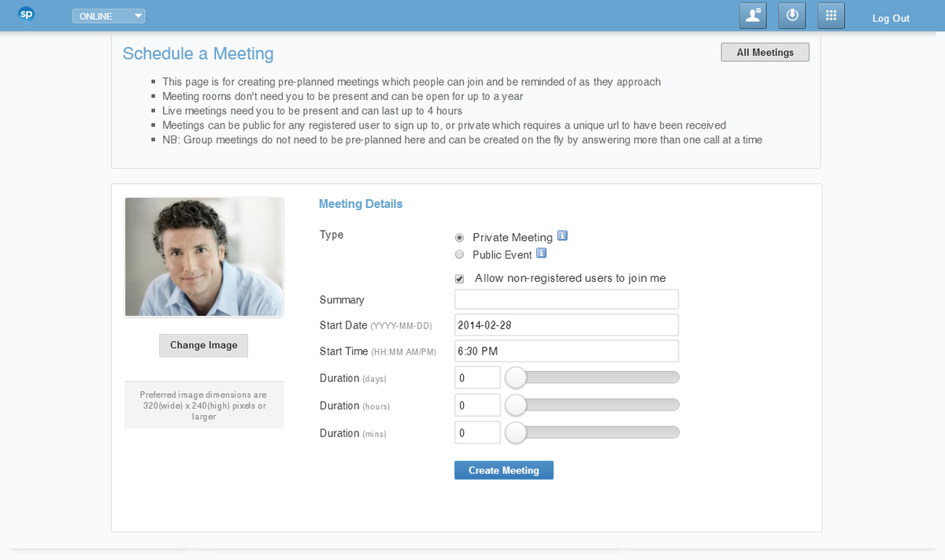Click the Log Out link
The image size is (945, 560).
(891, 18)
